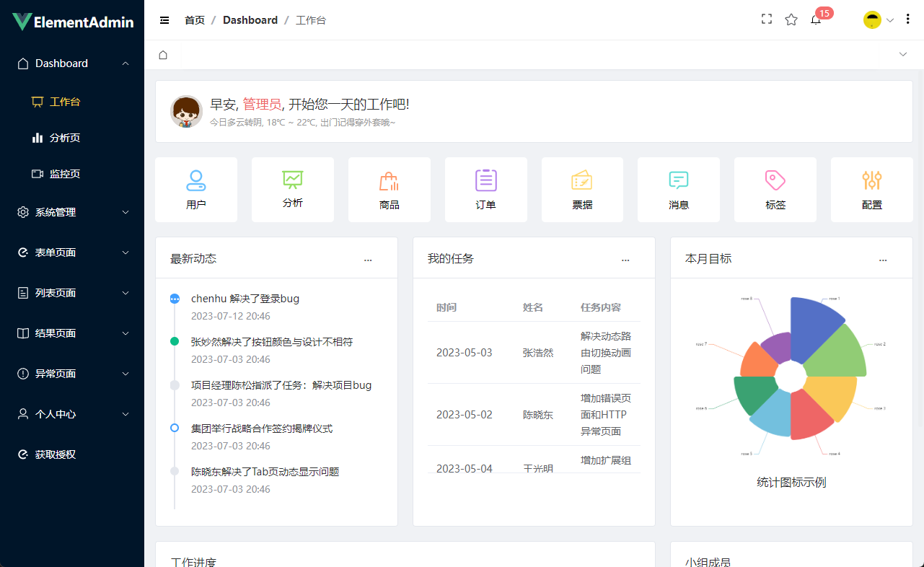Click timeline entry 集团举行战略合作签约揭牌仪式
Screen dimensions: 924x567
coord(262,428)
